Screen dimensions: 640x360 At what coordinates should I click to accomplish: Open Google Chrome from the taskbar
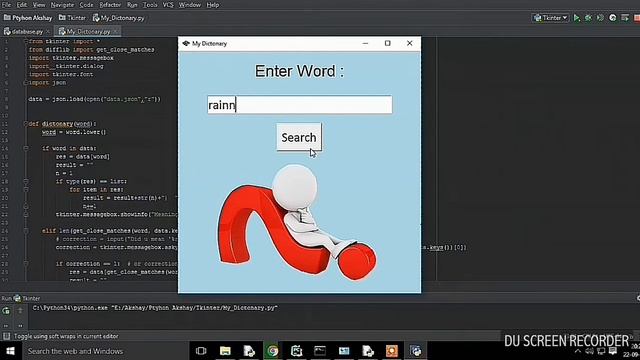coord(273,351)
